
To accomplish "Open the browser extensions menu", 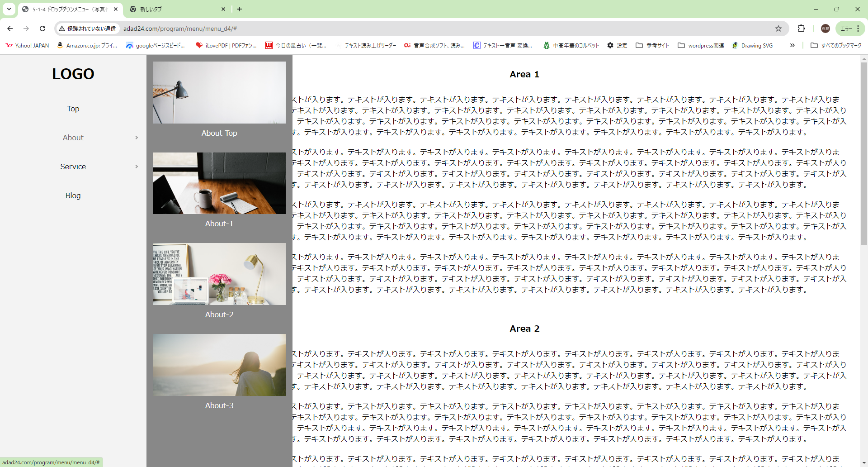I will [x=802, y=29].
